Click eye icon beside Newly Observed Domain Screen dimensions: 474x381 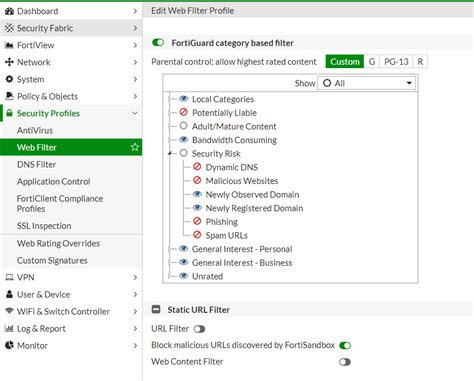(x=197, y=194)
